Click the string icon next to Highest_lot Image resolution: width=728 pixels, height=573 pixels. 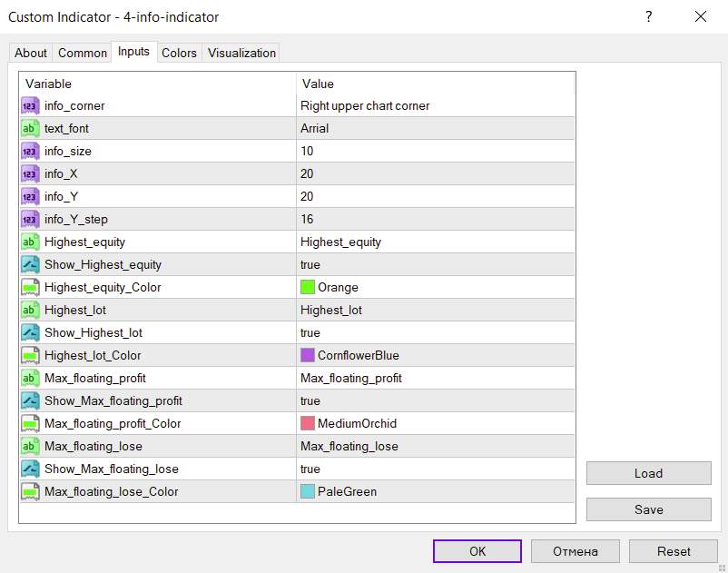[30, 310]
